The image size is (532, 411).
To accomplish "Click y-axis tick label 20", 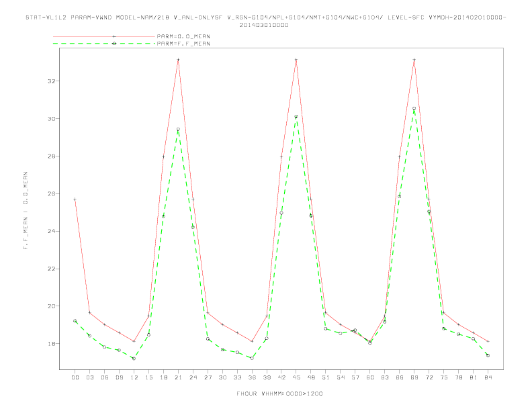I will 52,306.
